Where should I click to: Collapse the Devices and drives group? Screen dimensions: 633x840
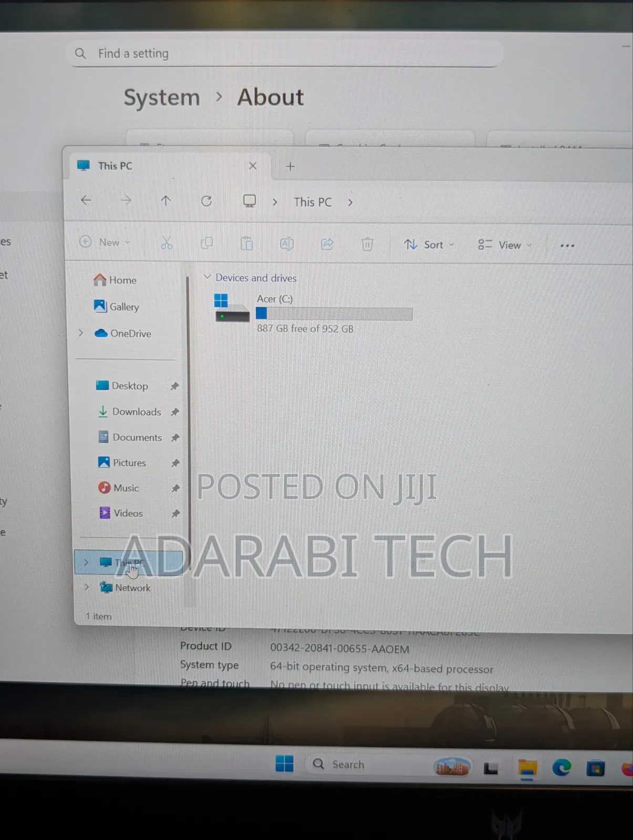(207, 277)
